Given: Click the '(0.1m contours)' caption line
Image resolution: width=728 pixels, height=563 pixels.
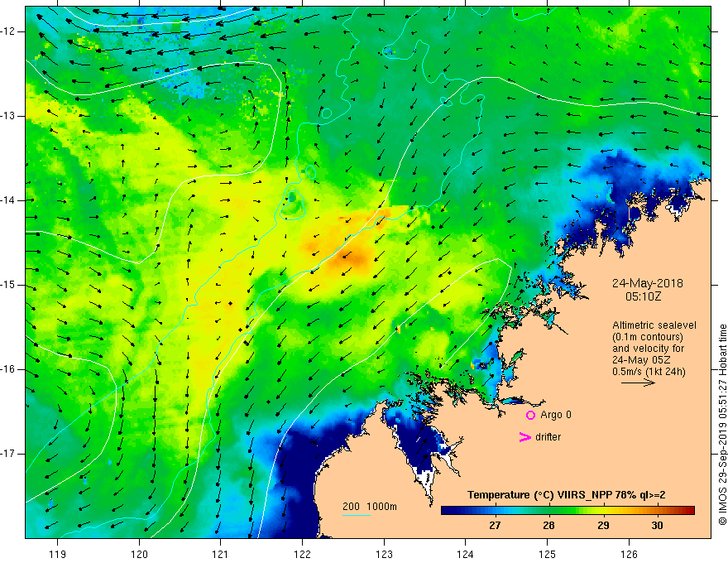Looking at the screenshot, I should (647, 337).
